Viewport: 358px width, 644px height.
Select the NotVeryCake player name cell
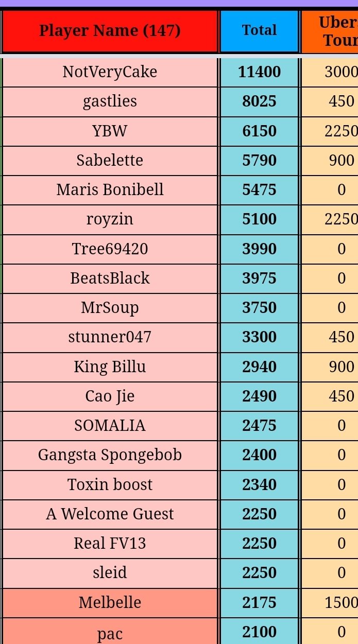tap(110, 72)
